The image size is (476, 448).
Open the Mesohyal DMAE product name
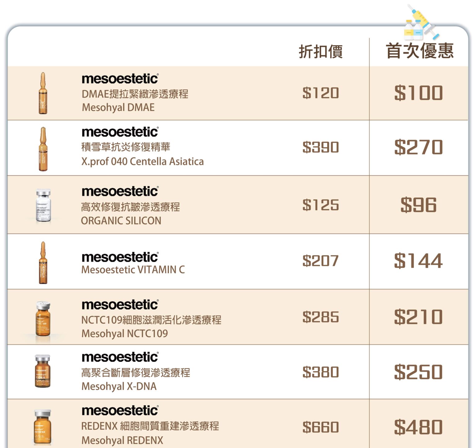click(x=118, y=108)
